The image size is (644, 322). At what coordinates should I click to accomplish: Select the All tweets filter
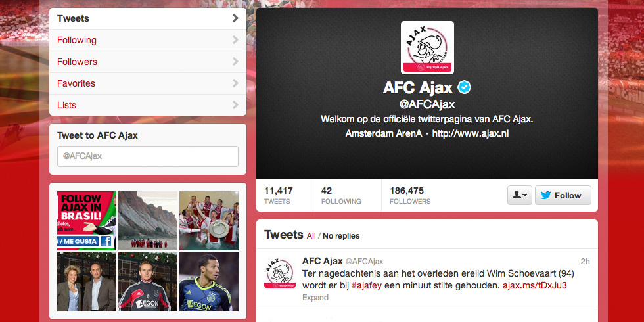tap(311, 236)
